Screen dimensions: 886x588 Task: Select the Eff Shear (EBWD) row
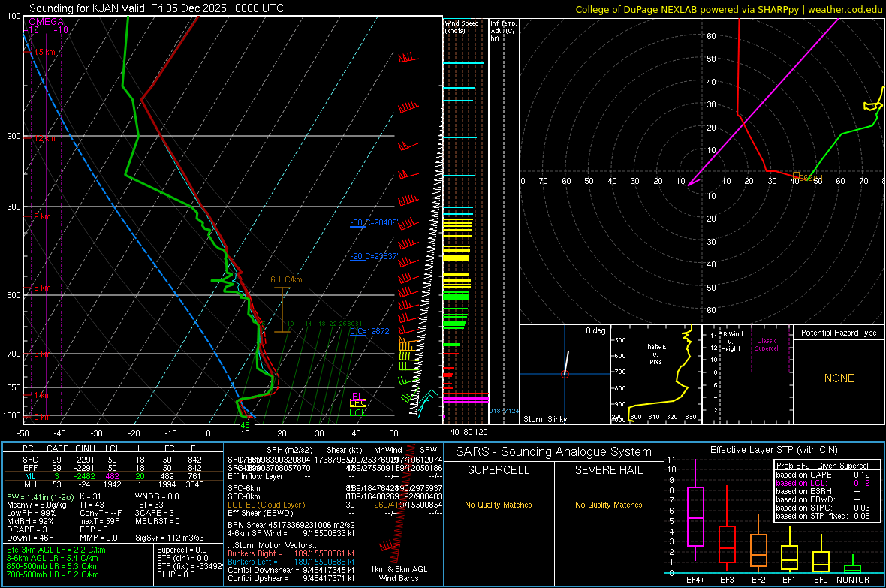335,513
